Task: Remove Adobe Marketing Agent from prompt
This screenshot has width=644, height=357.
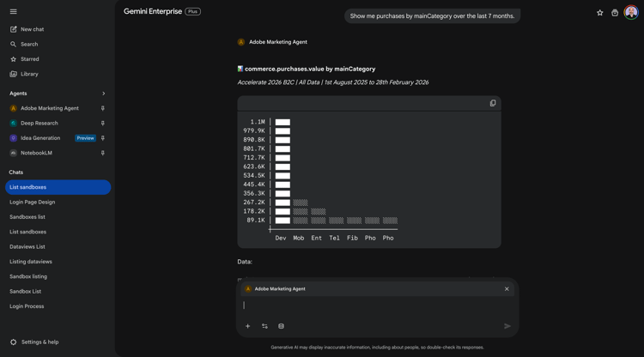Action: coord(507,289)
